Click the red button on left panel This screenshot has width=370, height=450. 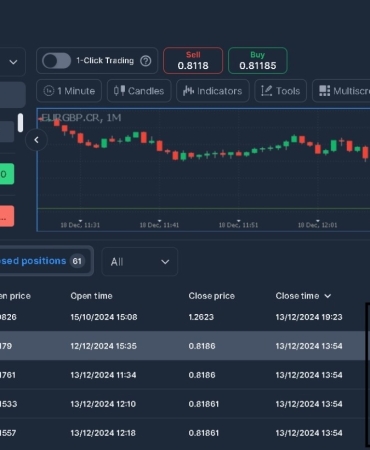[7, 216]
